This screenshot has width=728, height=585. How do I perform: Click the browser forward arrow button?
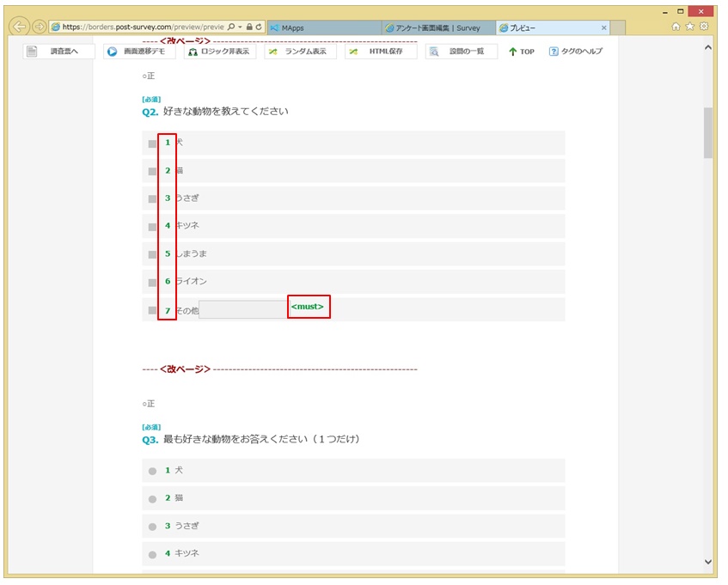[x=39, y=27]
